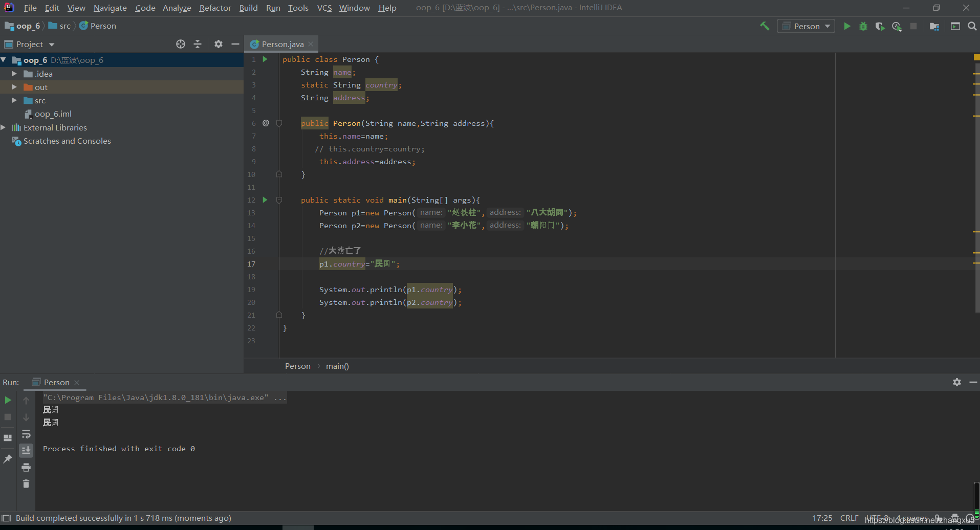This screenshot has width=980, height=530.
Task: Click run gutter arrow beside main method
Action: [x=265, y=200]
